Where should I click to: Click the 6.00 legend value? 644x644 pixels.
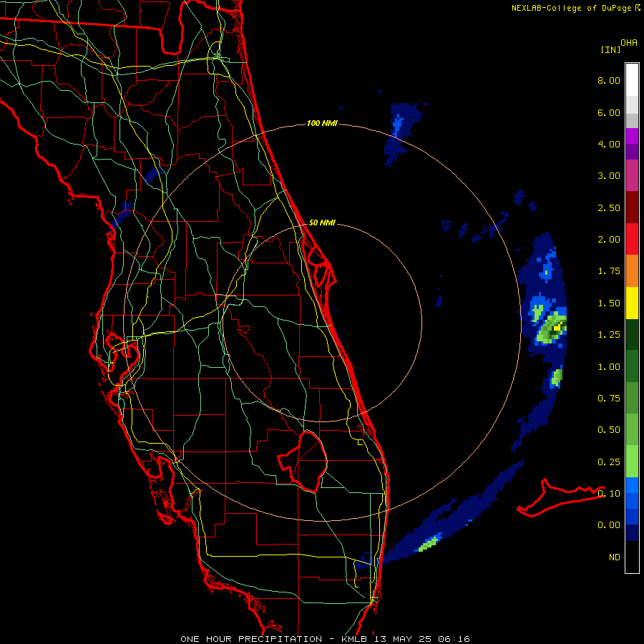point(609,112)
